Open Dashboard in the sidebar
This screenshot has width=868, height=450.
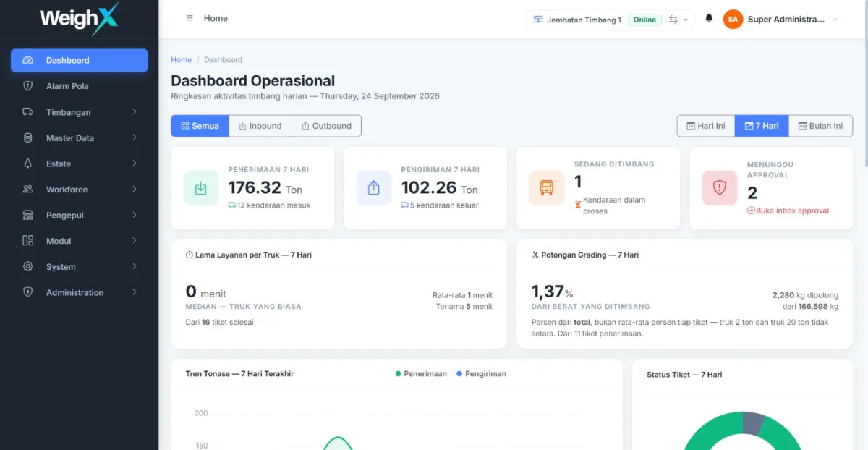click(80, 60)
